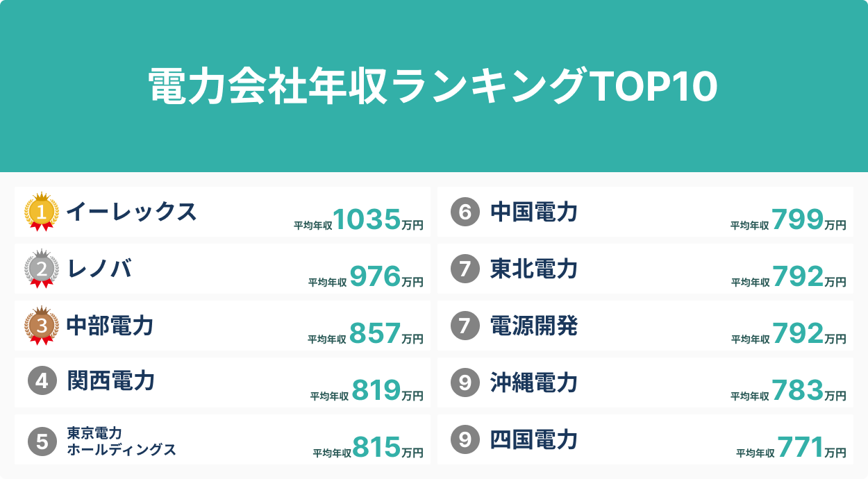Select the rank 4 badge for 関西電力

(x=42, y=382)
